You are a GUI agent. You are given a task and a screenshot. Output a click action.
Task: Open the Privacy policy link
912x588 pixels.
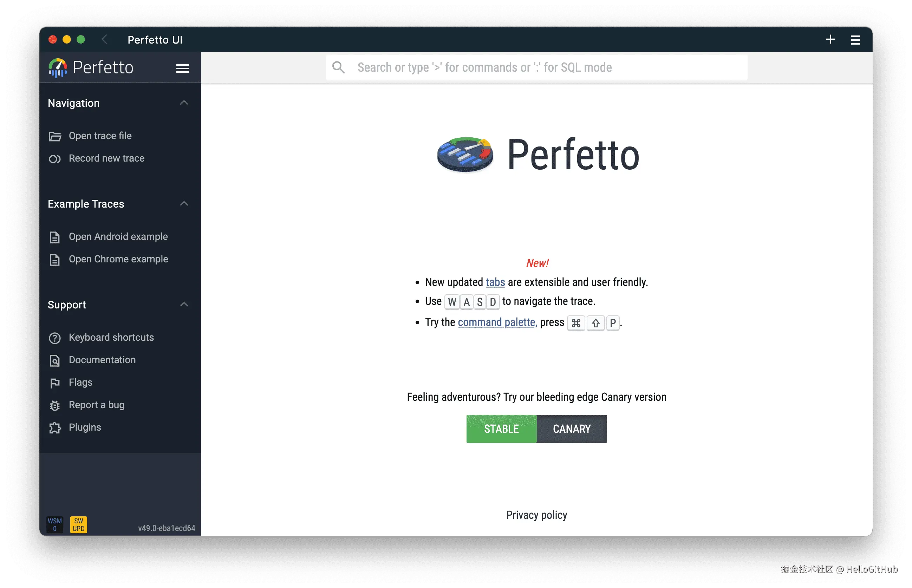click(536, 515)
